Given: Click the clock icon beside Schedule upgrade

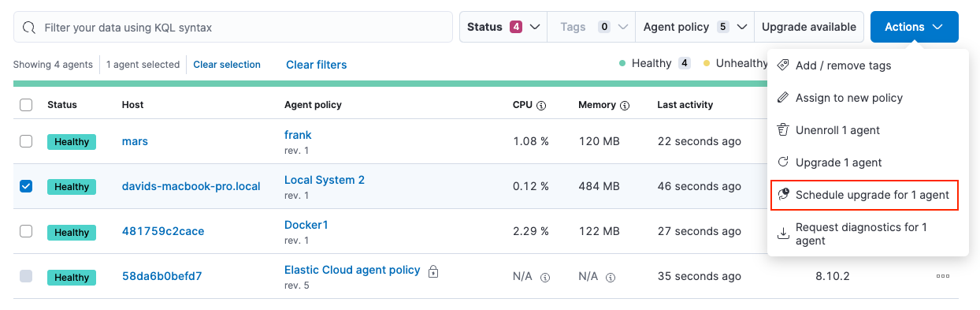Looking at the screenshot, I should point(783,195).
